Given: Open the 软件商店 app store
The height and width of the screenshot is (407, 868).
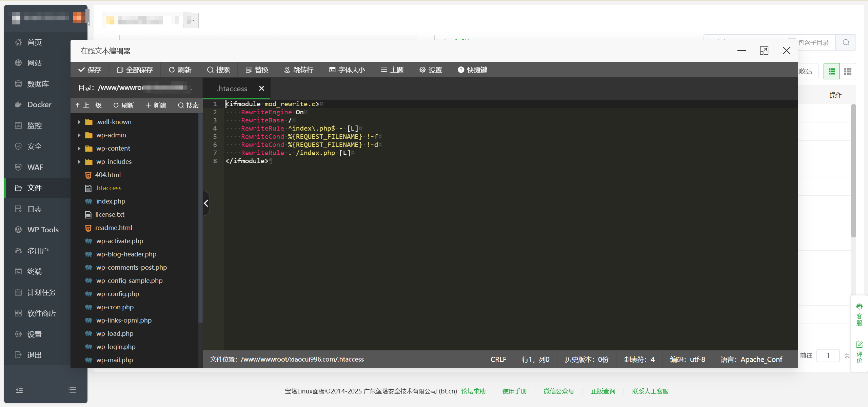Looking at the screenshot, I should pos(42,313).
